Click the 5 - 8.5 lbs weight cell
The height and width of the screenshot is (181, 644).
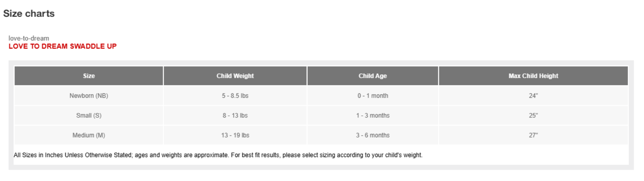235,96
